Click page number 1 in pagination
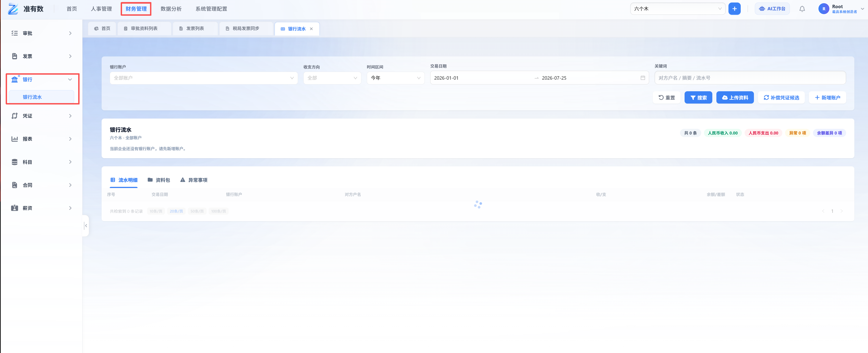This screenshot has height=353, width=868. coord(832,211)
